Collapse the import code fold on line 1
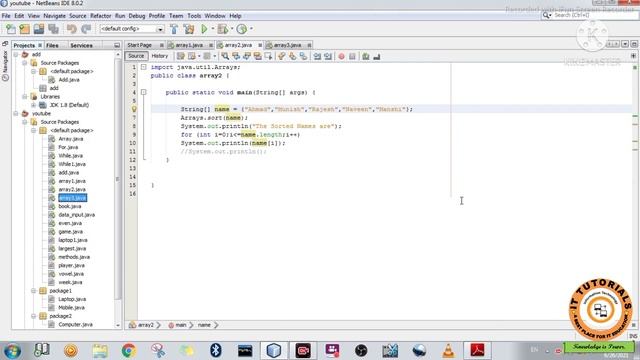Image resolution: width=640 pixels, height=360 pixels. pyautogui.click(x=144, y=67)
